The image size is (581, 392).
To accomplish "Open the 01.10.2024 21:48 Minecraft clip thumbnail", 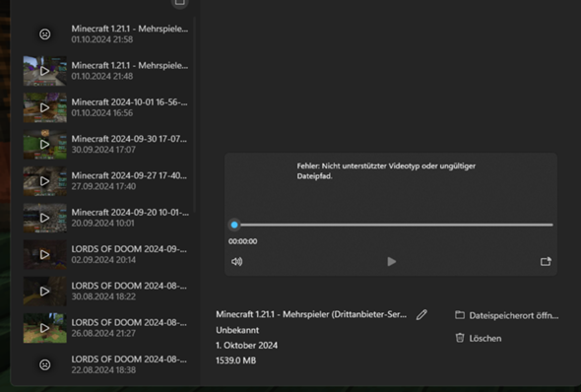I will (45, 71).
